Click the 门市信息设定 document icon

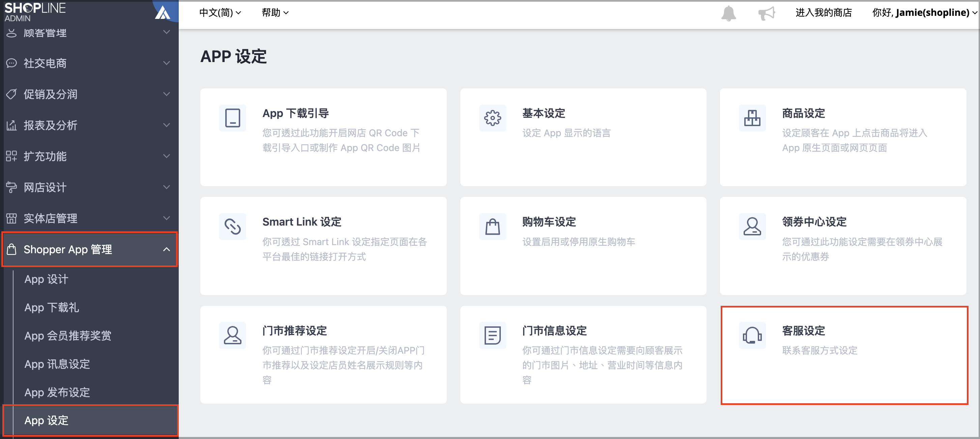tap(492, 335)
